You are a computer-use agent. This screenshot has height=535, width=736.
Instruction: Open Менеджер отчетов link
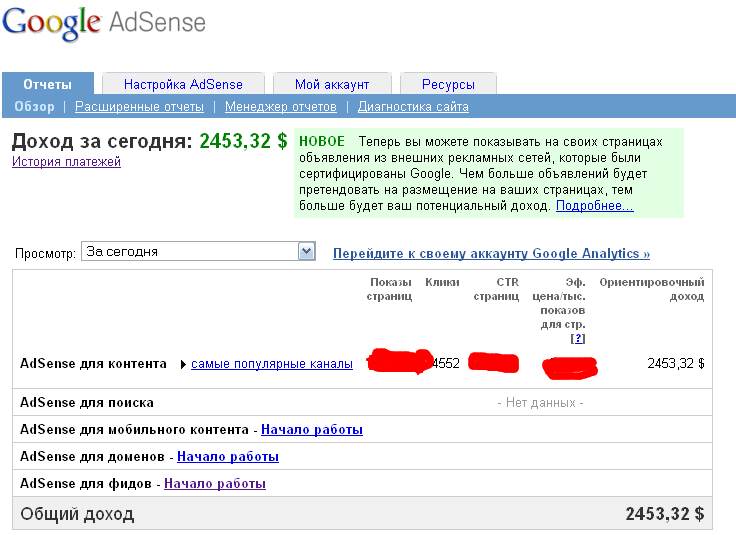pos(281,107)
